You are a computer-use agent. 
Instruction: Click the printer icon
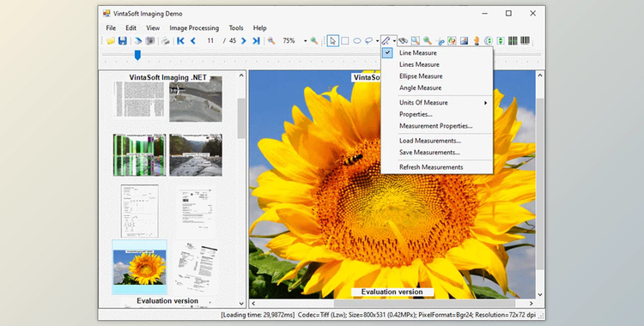point(165,40)
